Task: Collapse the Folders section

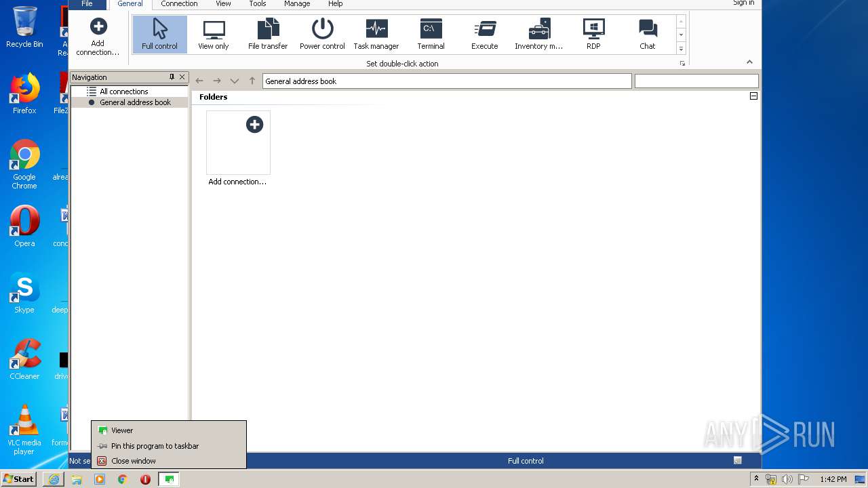Action: click(x=753, y=96)
